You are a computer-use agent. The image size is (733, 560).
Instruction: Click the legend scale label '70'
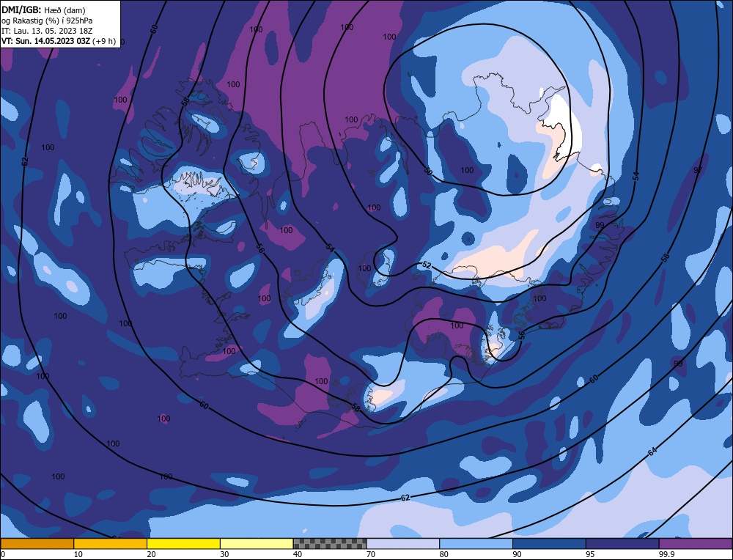pyautogui.click(x=371, y=554)
